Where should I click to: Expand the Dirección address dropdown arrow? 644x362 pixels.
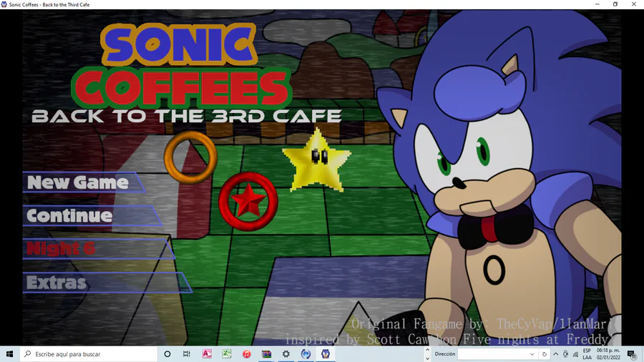pyautogui.click(x=532, y=354)
